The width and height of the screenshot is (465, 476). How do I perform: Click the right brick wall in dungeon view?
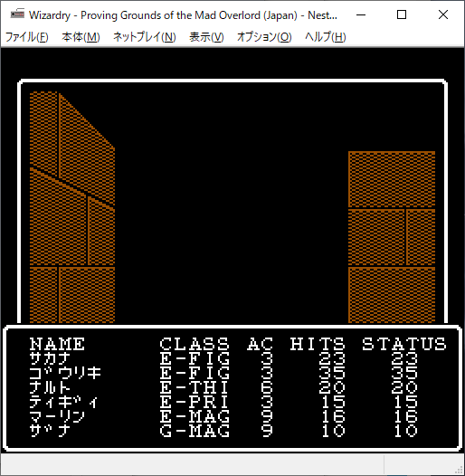pos(392,237)
